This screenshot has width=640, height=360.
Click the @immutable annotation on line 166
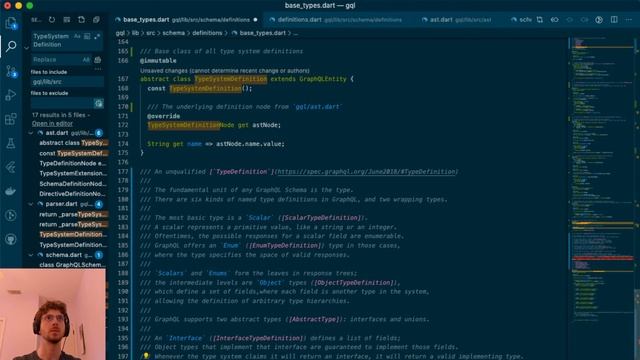pyautogui.click(x=158, y=61)
